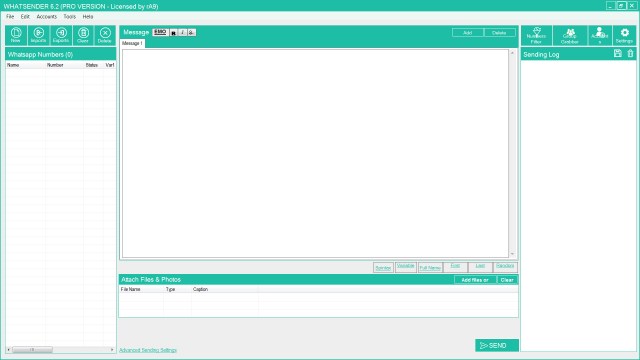Open the Settings gear icon
Image resolution: width=640 pixels, height=360 pixels.
click(x=624, y=36)
